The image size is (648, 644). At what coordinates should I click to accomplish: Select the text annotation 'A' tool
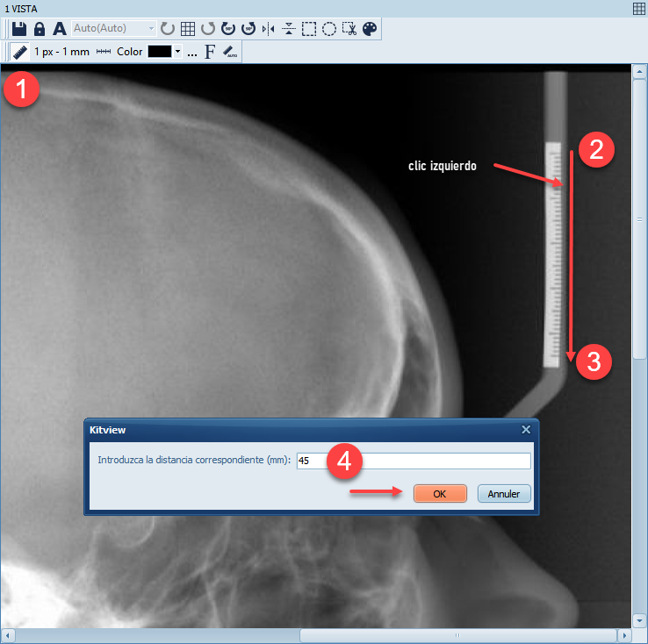click(59, 29)
